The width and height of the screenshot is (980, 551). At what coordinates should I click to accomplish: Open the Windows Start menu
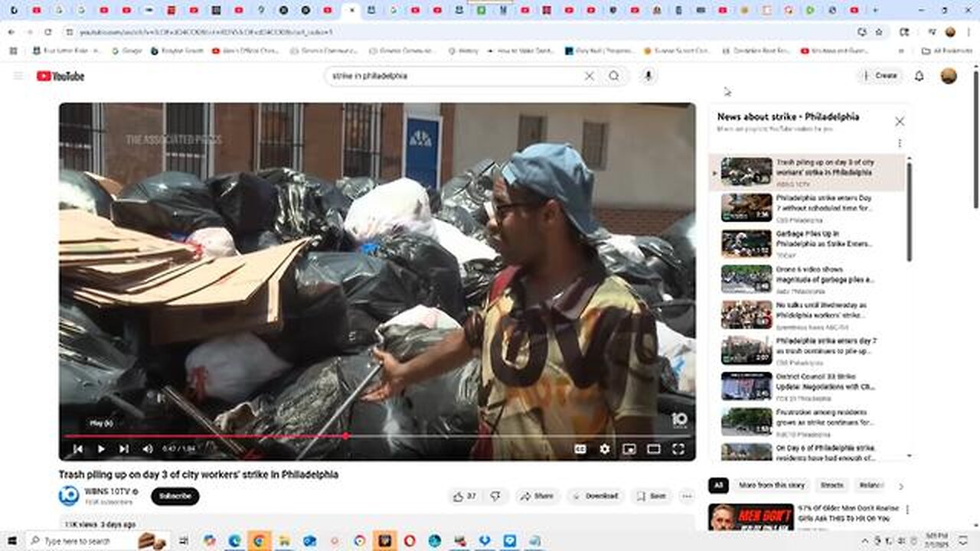[x=12, y=541]
